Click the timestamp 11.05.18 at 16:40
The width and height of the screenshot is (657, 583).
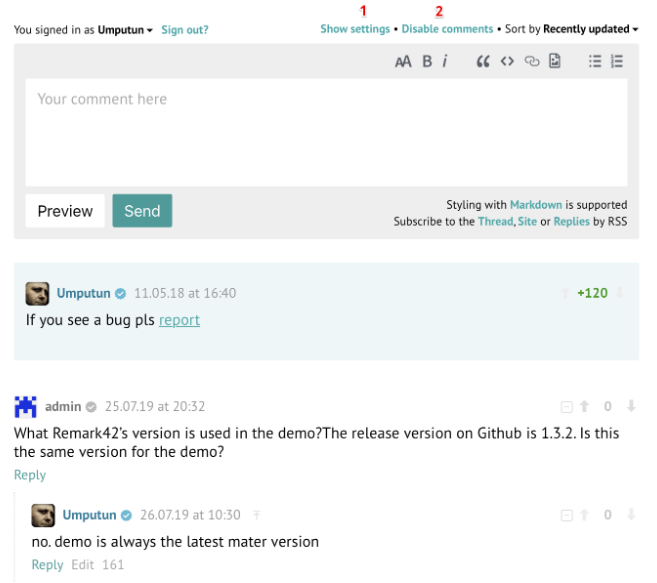coord(185,293)
